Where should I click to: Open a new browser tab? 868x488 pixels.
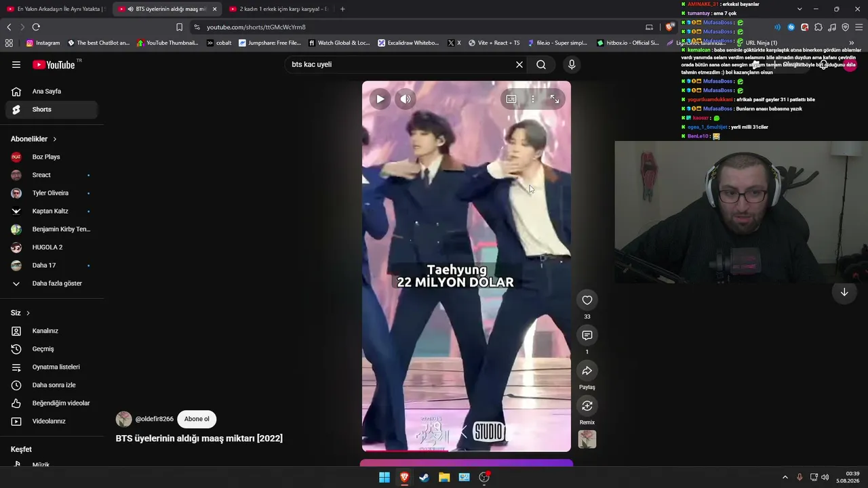click(x=342, y=9)
